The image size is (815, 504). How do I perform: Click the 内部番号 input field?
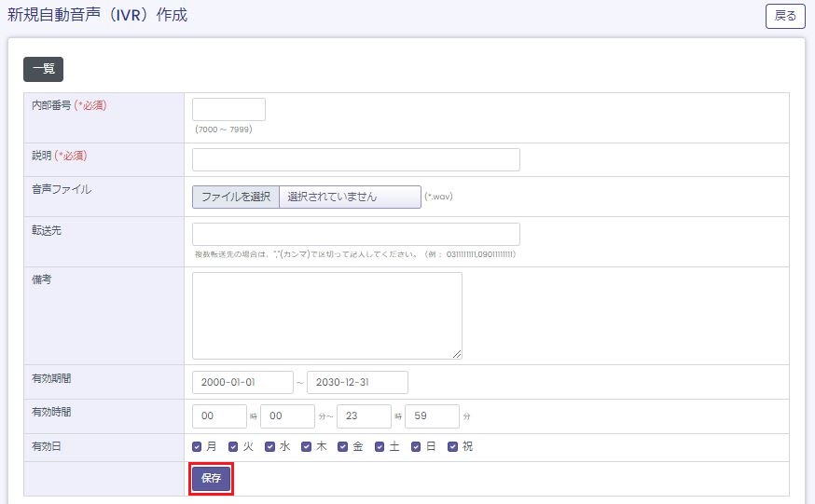pos(228,110)
